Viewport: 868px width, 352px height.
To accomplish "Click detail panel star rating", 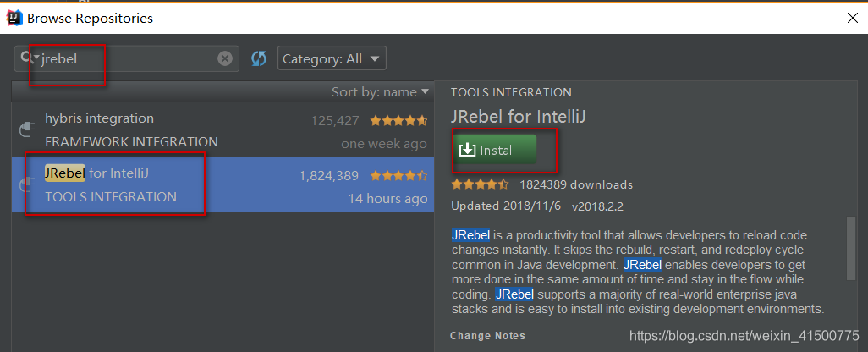I will (x=480, y=184).
